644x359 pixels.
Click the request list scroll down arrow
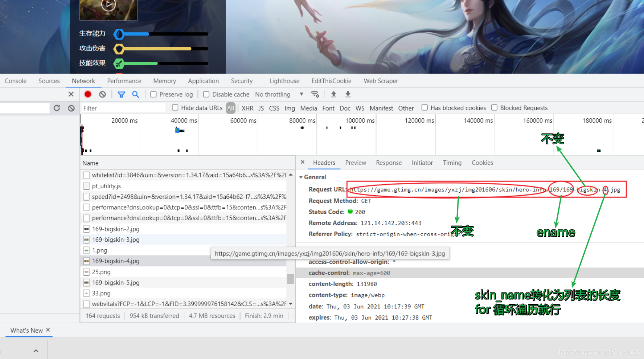[x=291, y=304]
